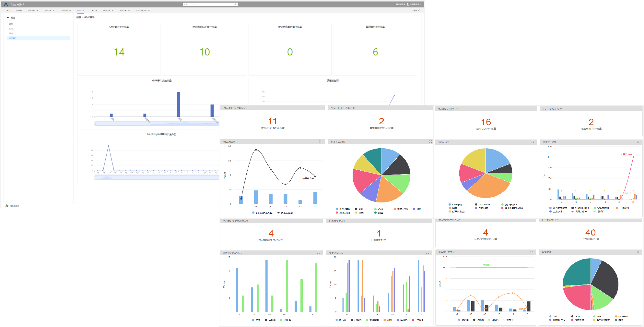Click inside the top search input field
644x327 pixels.
coord(215,4)
